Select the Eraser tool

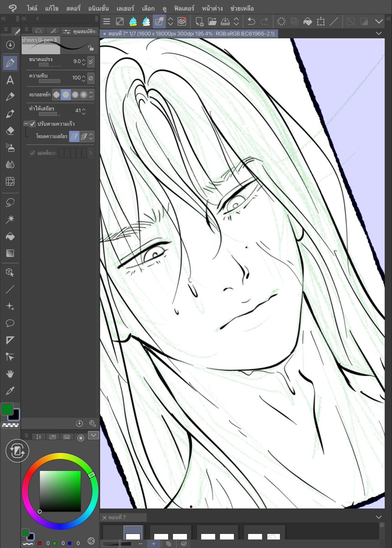click(x=10, y=131)
